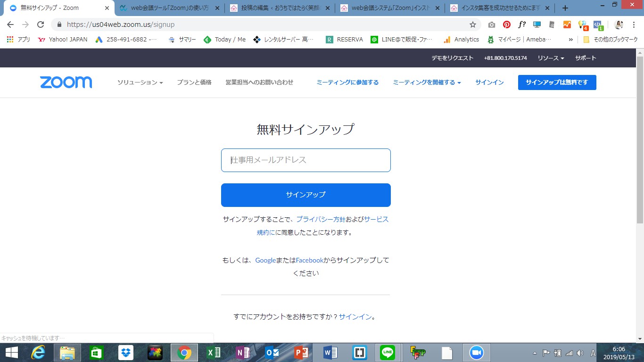Image resolution: width=644 pixels, height=362 pixels.
Task: Open the Windows Store taskbar icon
Action: [97, 353]
